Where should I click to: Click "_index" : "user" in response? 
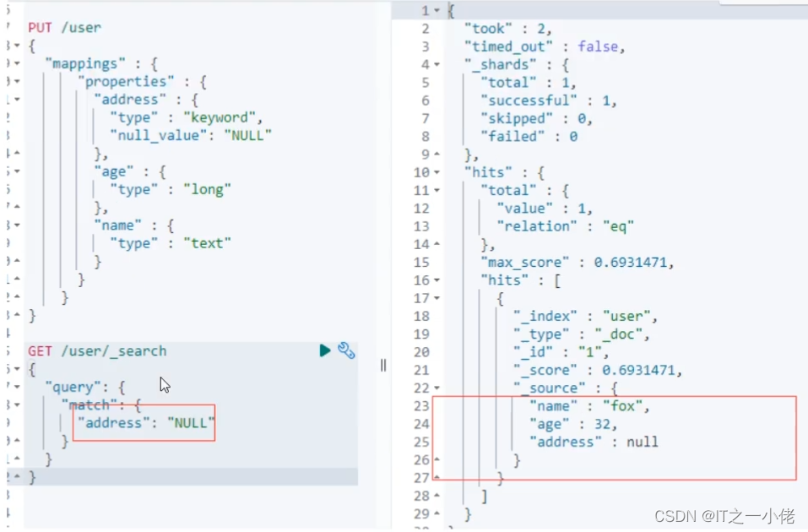(x=585, y=316)
